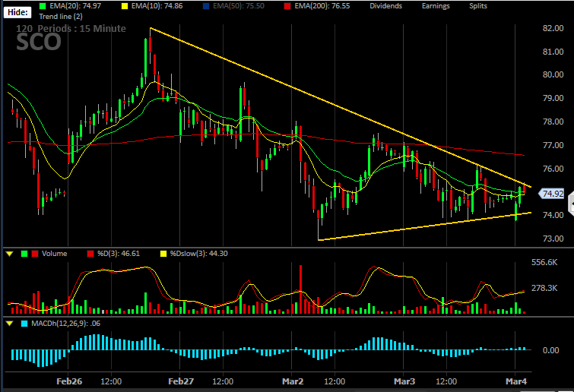Image resolution: width=574 pixels, height=392 pixels.
Task: Click the 82.00 price axis label
Action: [x=553, y=28]
